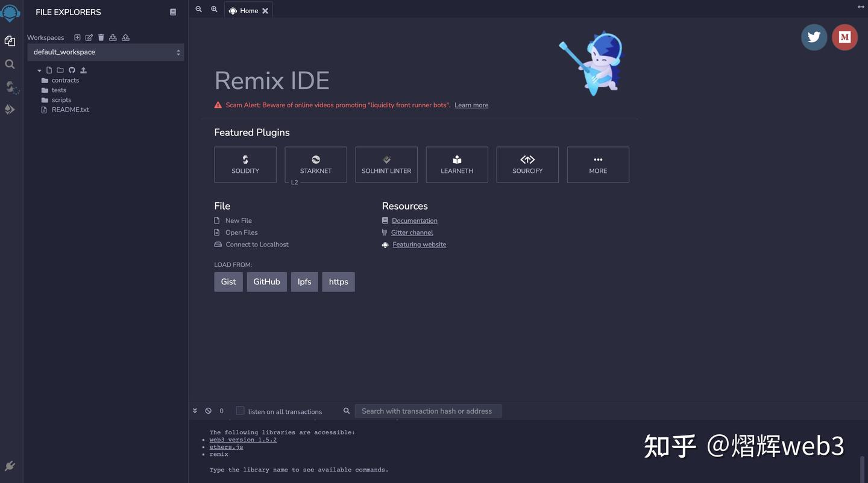This screenshot has width=868, height=483.
Task: Create a new workspace
Action: (77, 37)
